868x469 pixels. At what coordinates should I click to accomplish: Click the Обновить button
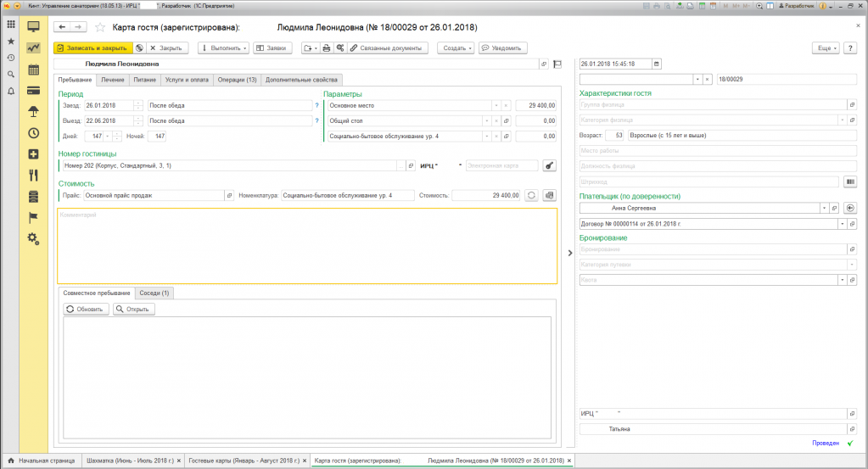[86, 310]
